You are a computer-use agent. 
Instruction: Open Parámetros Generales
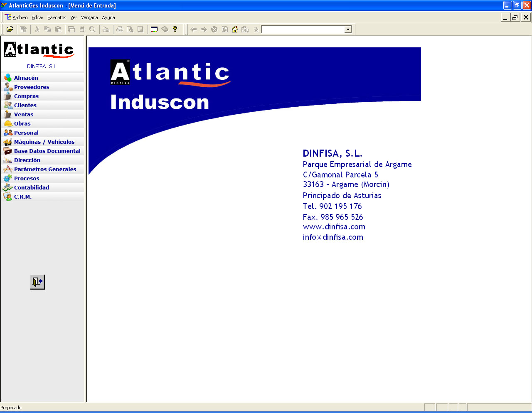click(42, 169)
